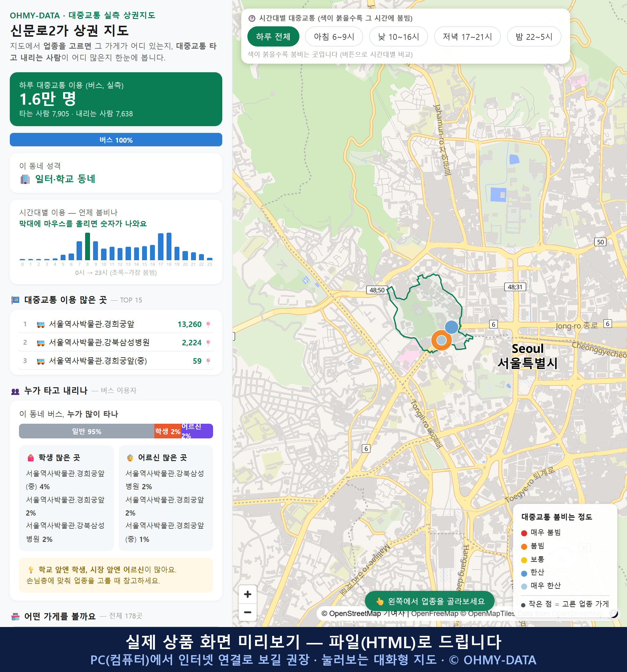Click the yellow 보통 legend swatch
Viewport: 627px width, 672px height.
pos(524,560)
